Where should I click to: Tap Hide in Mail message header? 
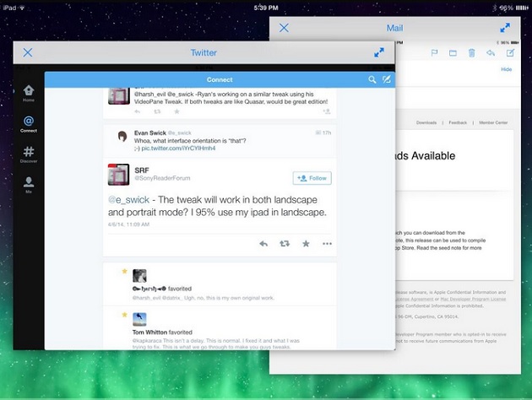click(506, 69)
